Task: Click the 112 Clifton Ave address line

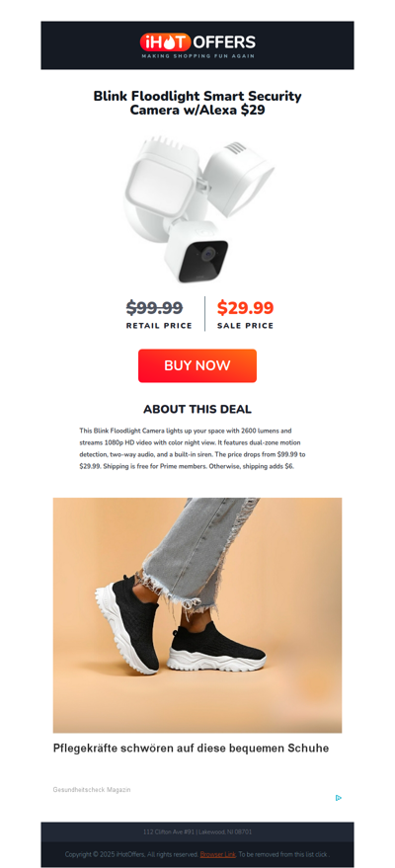Action: [x=197, y=832]
